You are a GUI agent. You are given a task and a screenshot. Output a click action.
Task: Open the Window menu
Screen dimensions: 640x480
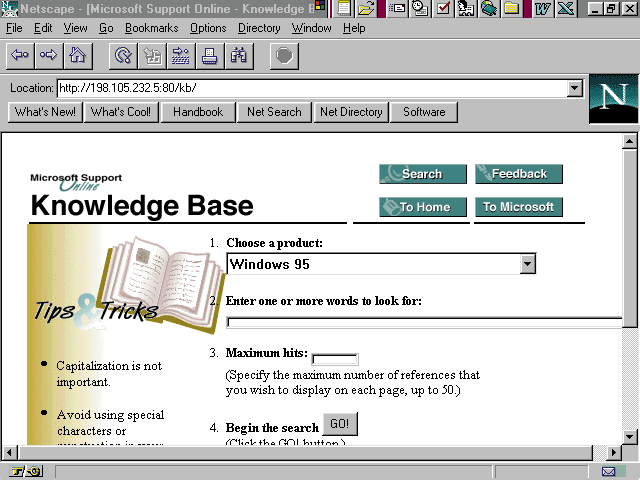pos(311,28)
